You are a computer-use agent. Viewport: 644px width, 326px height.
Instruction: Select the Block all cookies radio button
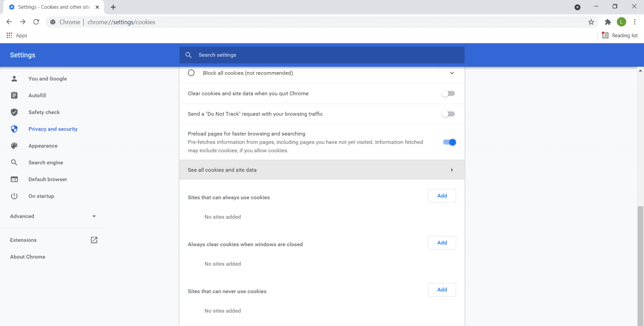click(191, 72)
